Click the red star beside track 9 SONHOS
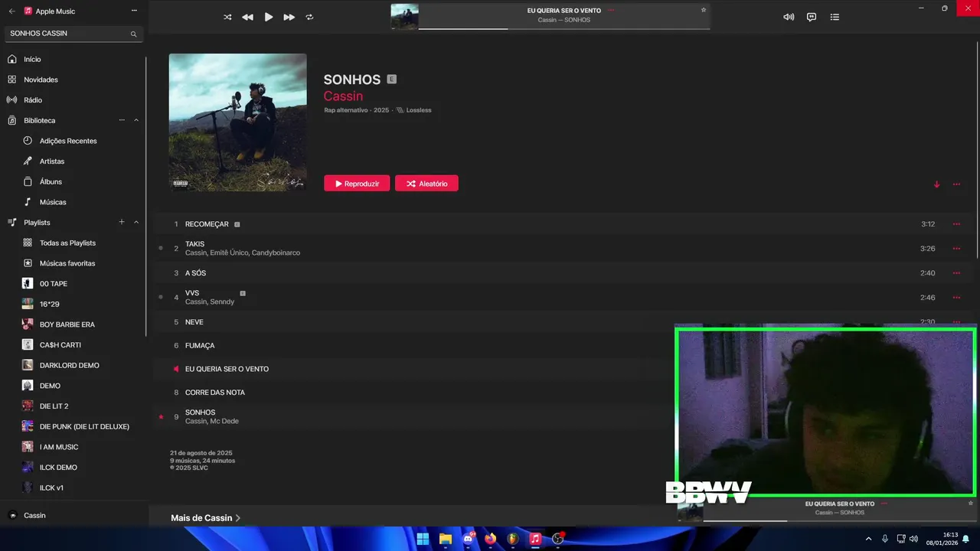Viewport: 980px width, 551px height. (161, 417)
